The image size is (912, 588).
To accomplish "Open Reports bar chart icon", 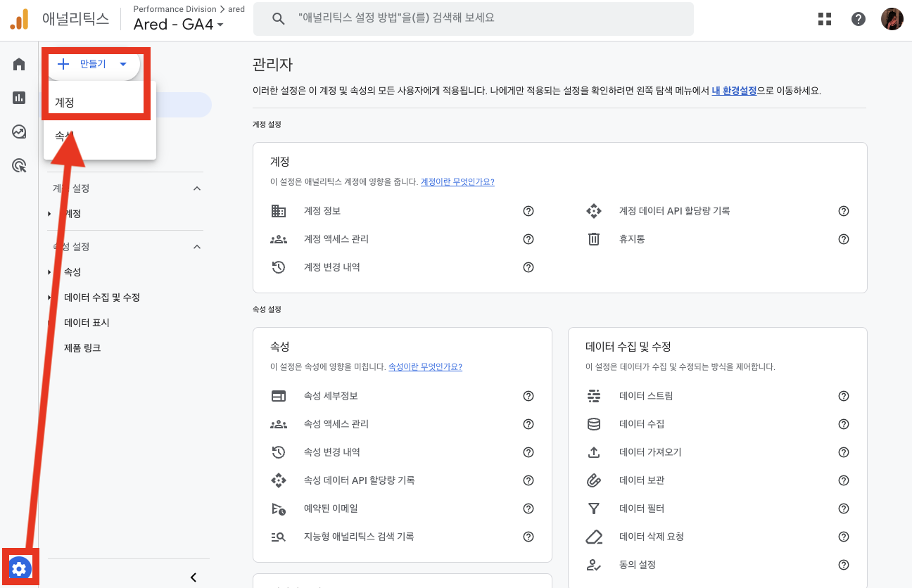I will pos(19,98).
